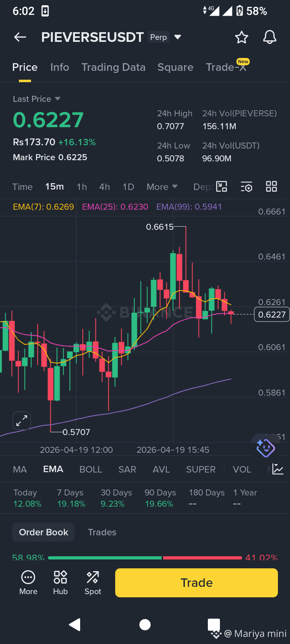Switch to Spot trading shortcut

(93, 582)
